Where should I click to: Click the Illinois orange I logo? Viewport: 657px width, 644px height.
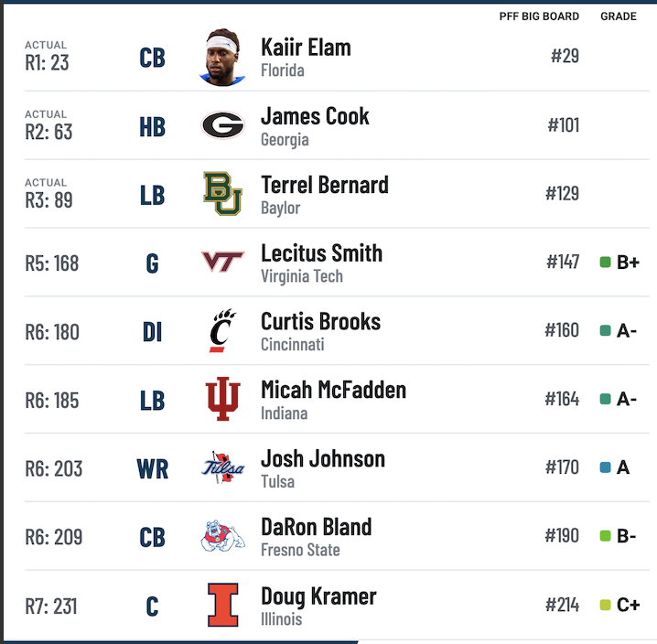click(x=222, y=605)
